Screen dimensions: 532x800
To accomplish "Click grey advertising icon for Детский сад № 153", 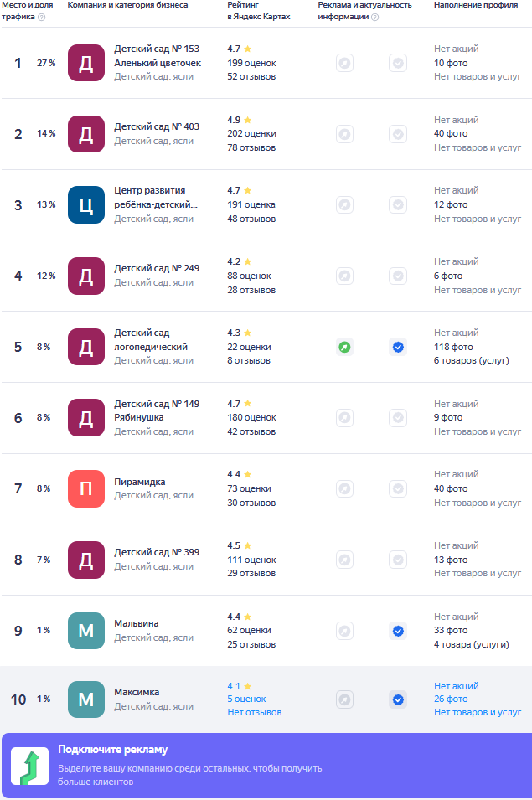I will [344, 63].
